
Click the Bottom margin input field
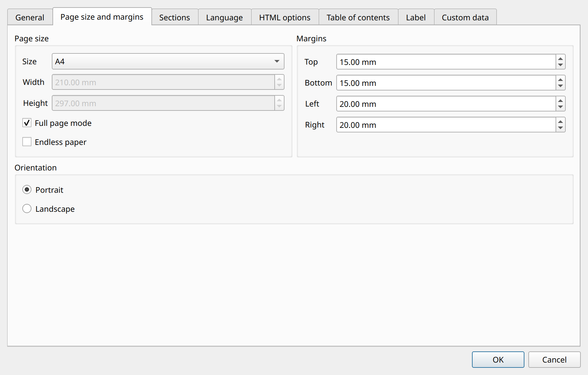(x=446, y=83)
